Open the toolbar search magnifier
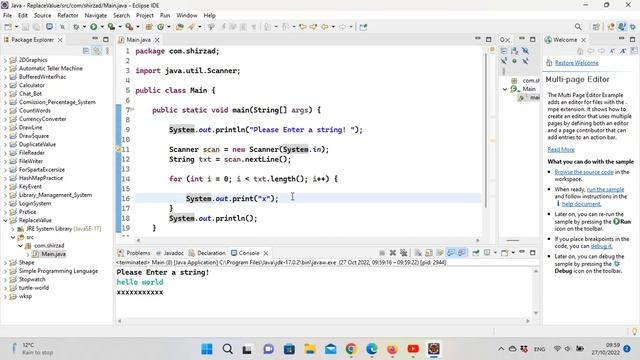This screenshot has width=640, height=360. [x=578, y=27]
